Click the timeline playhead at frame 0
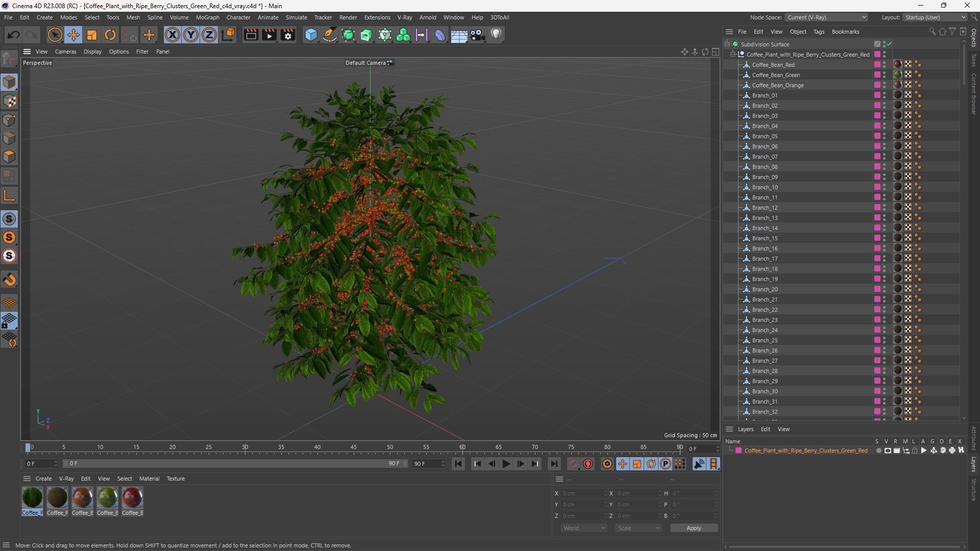 28,447
